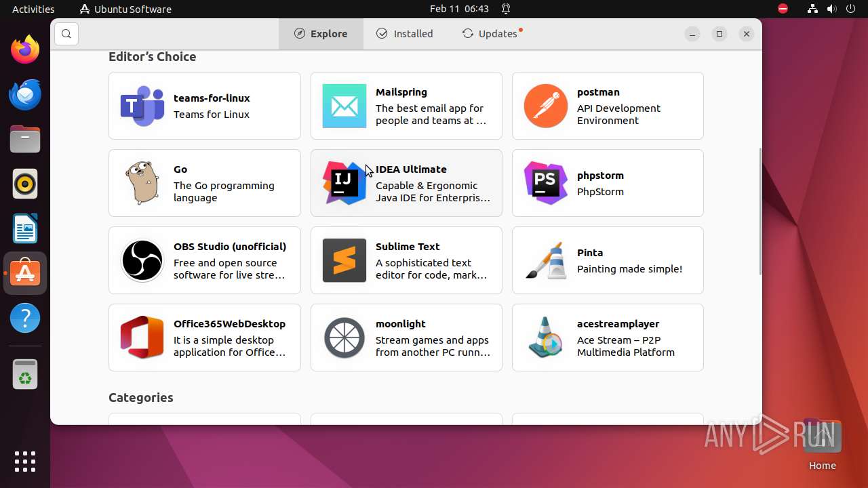The image size is (868, 488).
Task: Click the 'PhpStorm' description text
Action: coord(600,192)
